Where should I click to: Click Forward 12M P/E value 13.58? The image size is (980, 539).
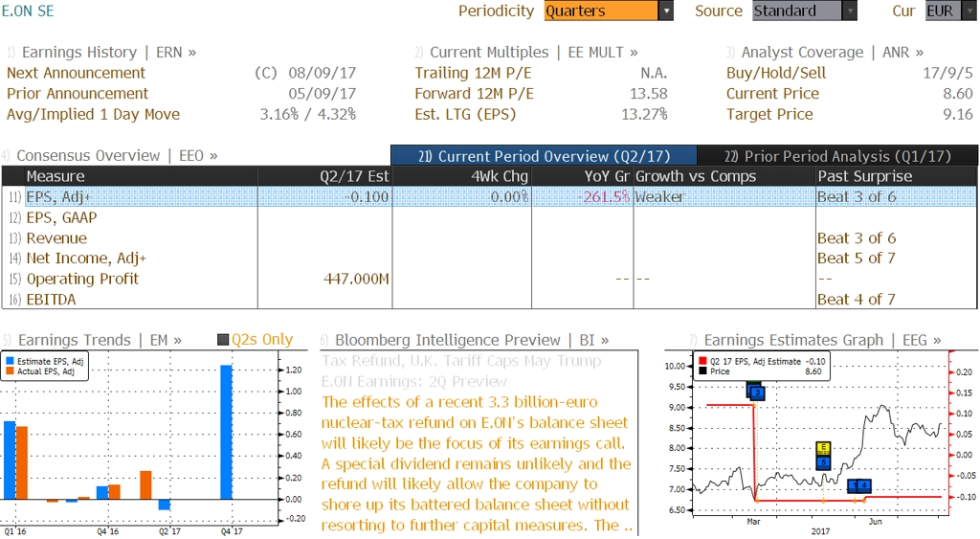point(648,94)
